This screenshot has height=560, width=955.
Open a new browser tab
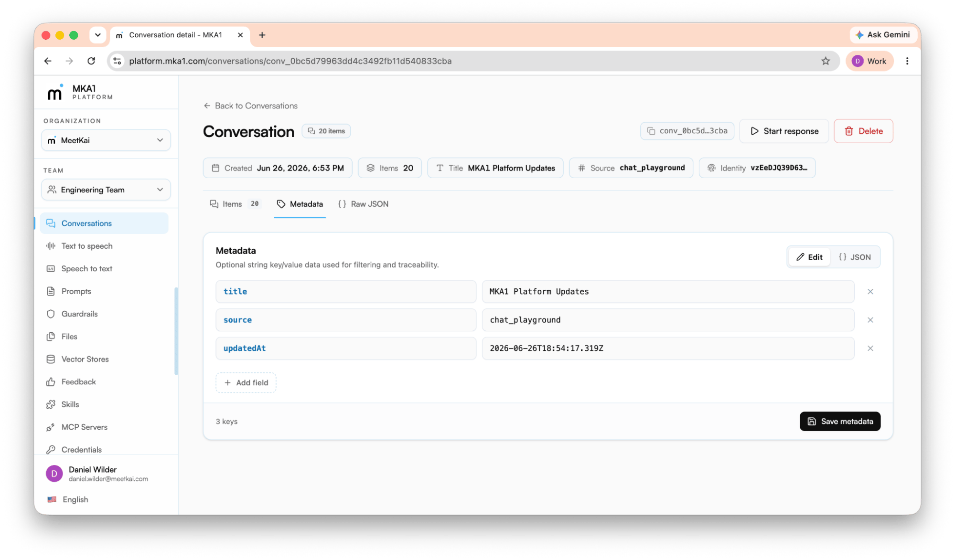click(262, 35)
